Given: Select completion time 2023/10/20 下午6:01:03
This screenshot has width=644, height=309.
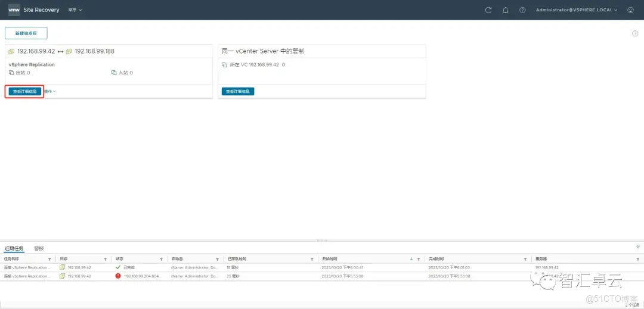Looking at the screenshot, I should tap(449, 267).
